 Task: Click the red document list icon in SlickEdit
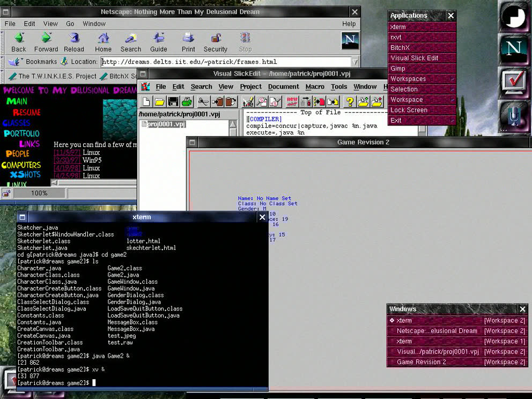319,101
